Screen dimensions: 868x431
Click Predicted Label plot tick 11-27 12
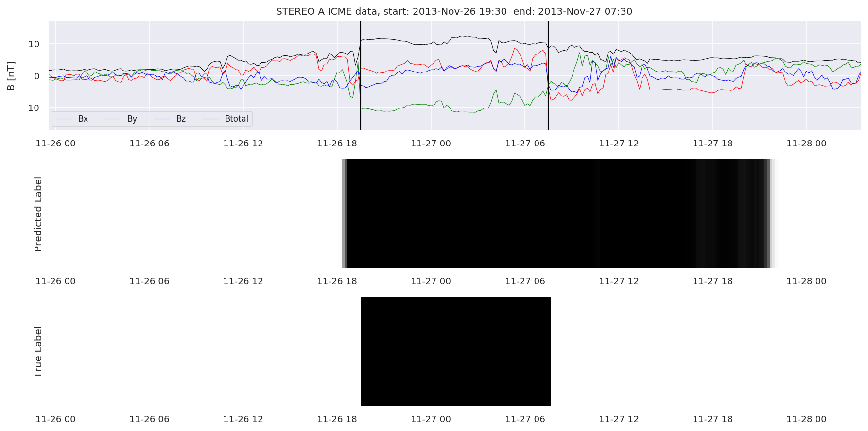coord(619,281)
